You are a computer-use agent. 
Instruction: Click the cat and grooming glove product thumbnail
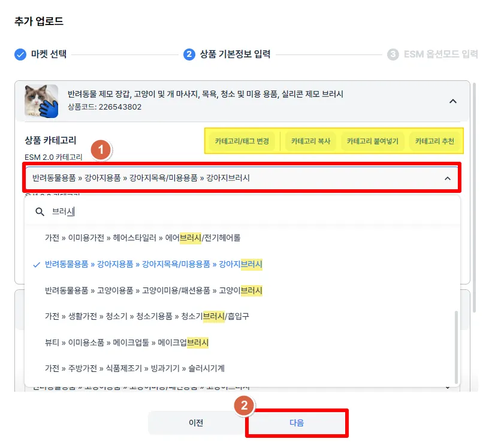tap(41, 101)
